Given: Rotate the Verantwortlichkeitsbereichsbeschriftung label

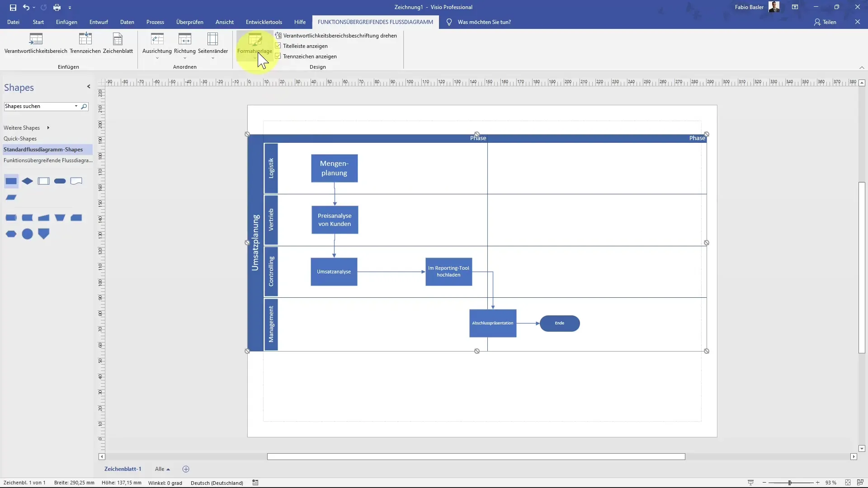Looking at the screenshot, I should click(x=336, y=36).
